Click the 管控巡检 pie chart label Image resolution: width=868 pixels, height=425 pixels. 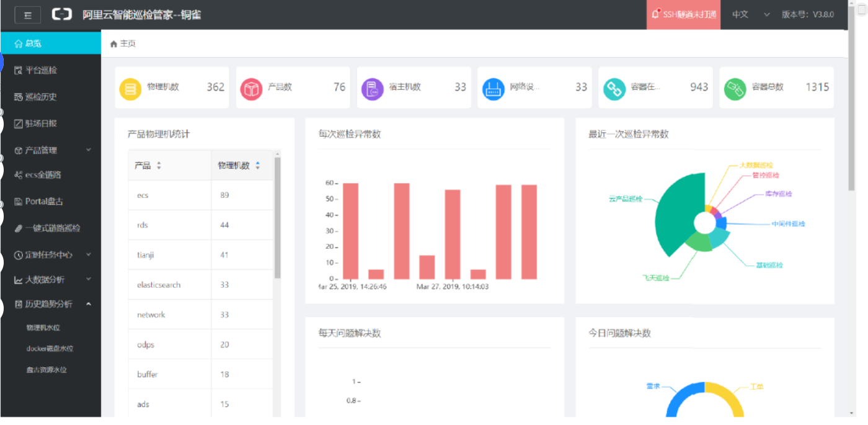pos(766,175)
